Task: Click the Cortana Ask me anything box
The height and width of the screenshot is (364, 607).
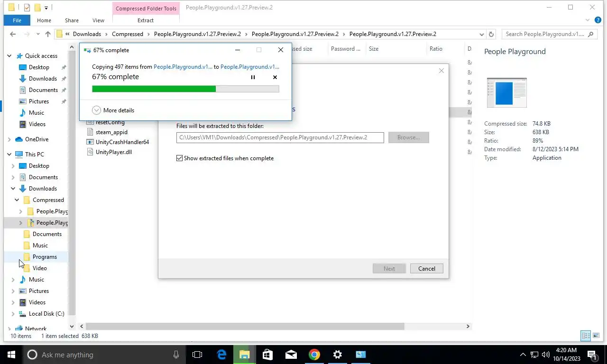Action: point(104,355)
